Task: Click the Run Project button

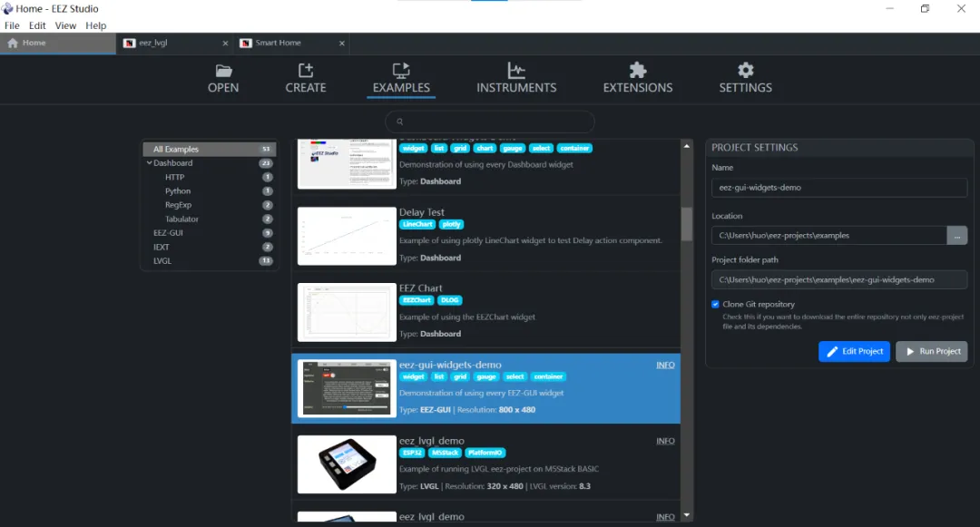Action: [931, 352]
